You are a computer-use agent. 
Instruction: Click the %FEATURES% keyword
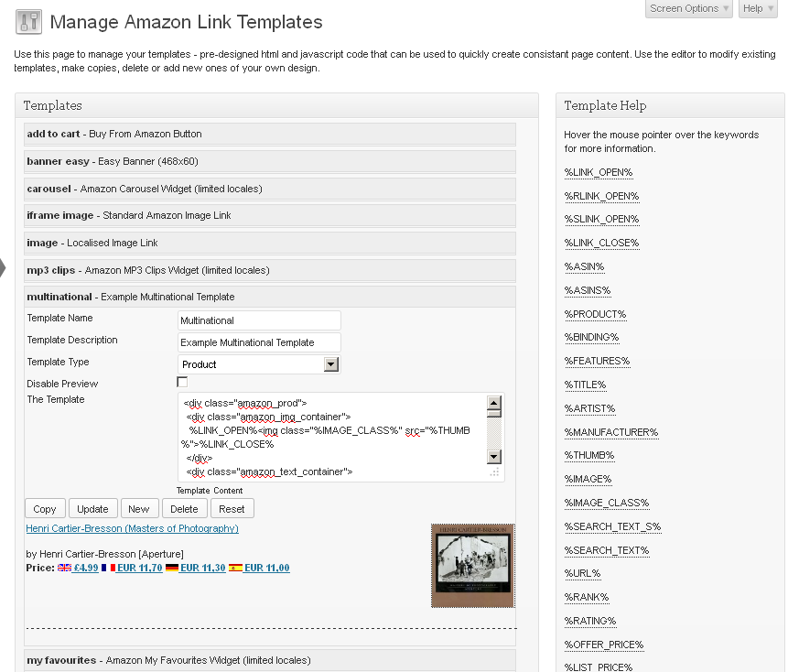597,361
